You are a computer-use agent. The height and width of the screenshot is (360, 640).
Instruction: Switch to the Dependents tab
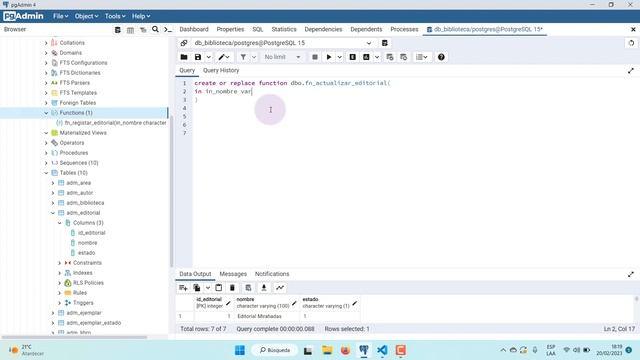366,29
